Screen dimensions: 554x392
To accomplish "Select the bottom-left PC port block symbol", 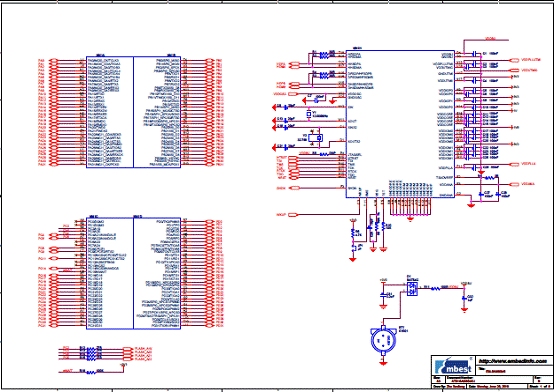I will coord(134,273).
